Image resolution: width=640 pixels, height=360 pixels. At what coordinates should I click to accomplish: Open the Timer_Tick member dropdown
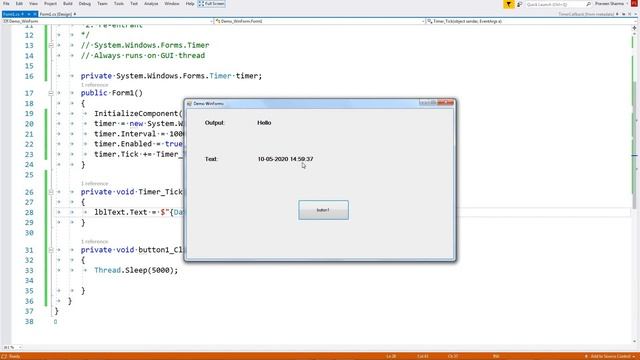tap(531, 21)
